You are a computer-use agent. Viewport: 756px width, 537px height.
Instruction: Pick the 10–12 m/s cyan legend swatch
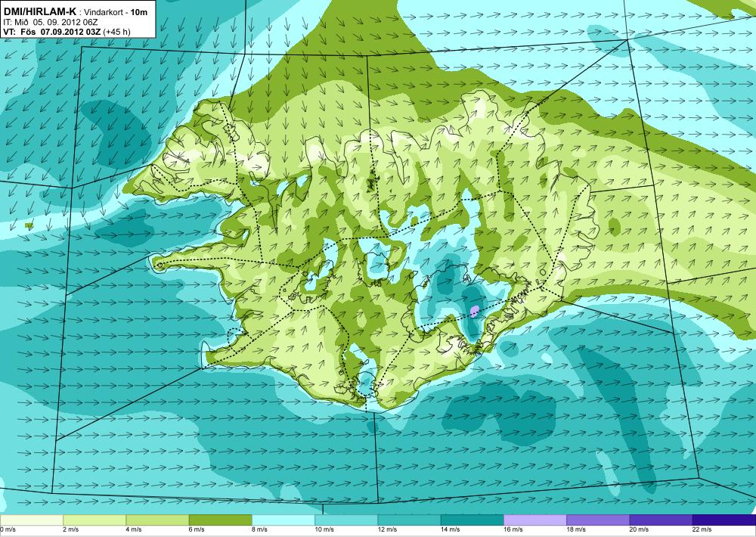[x=346, y=520]
